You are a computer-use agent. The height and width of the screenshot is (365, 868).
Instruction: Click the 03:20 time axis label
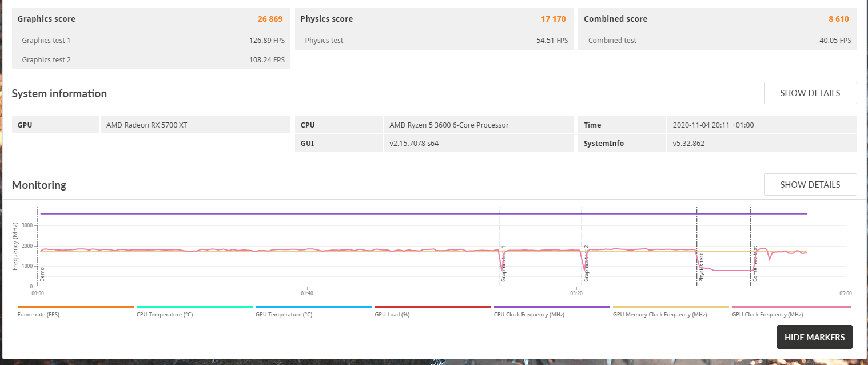[x=576, y=293]
